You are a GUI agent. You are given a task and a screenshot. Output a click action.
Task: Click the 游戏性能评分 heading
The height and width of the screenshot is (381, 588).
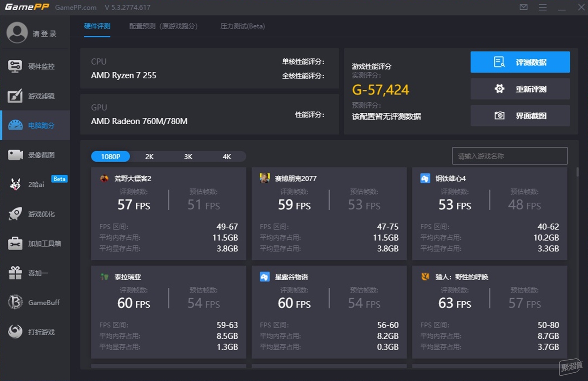(x=372, y=66)
